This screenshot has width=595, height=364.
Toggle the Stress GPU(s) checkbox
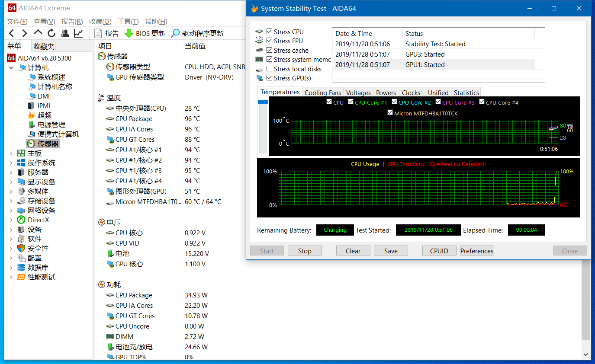click(270, 78)
